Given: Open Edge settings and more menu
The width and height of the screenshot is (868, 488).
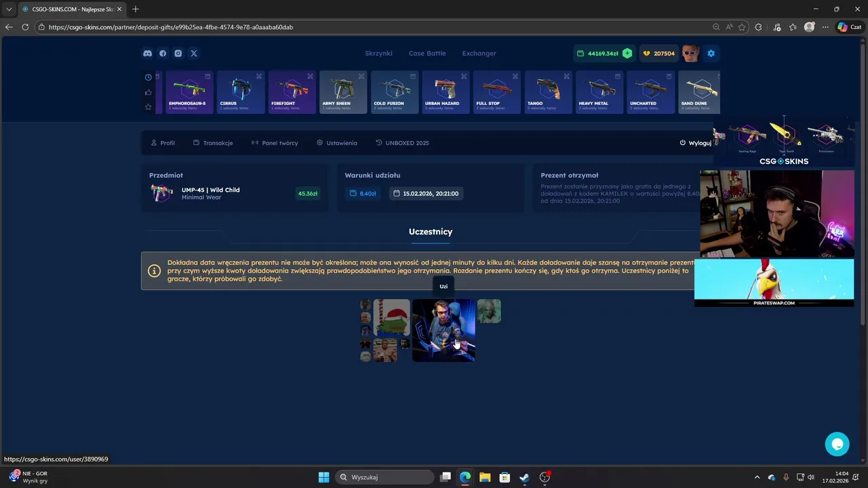Looking at the screenshot, I should click(825, 27).
